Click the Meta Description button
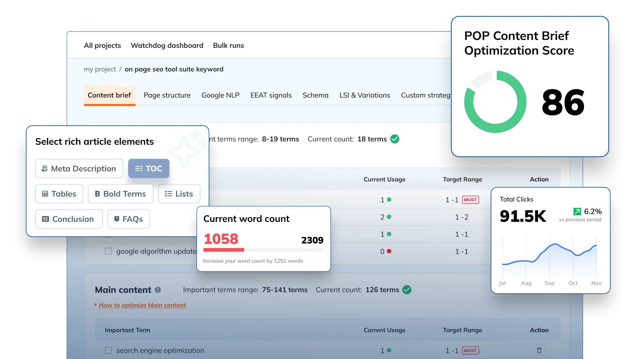The width and height of the screenshot is (644, 359). coord(79,168)
